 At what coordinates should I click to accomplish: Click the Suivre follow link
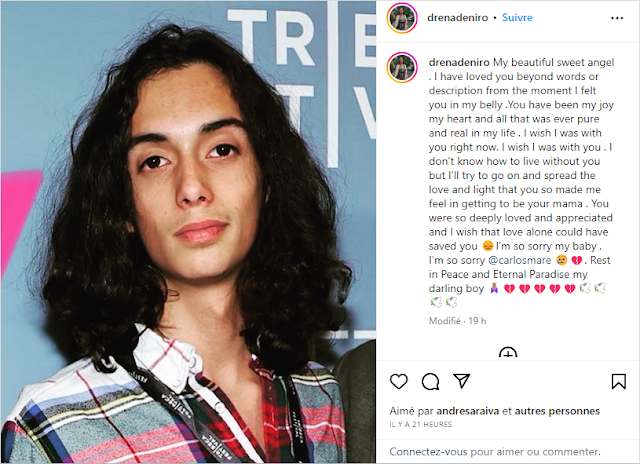pos(517,18)
